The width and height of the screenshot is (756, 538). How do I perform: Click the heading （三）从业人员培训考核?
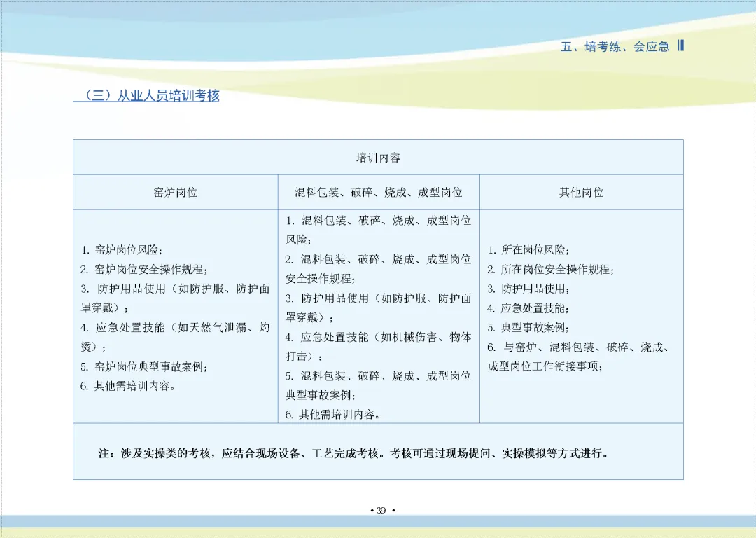[x=146, y=95]
